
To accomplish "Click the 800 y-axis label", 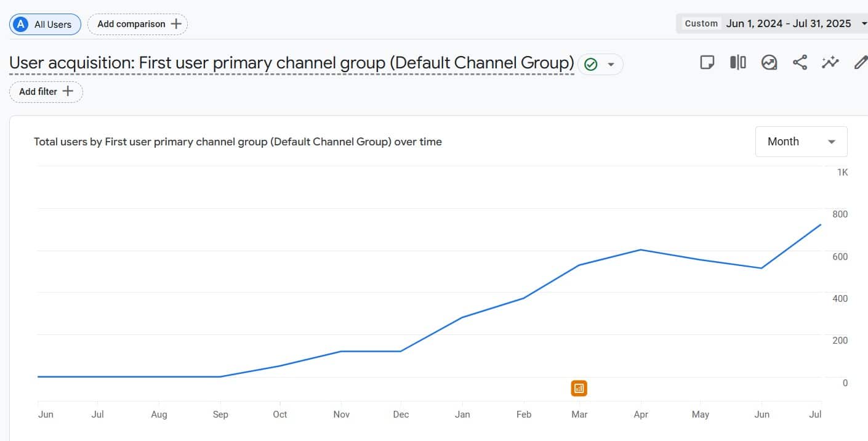I will (840, 214).
